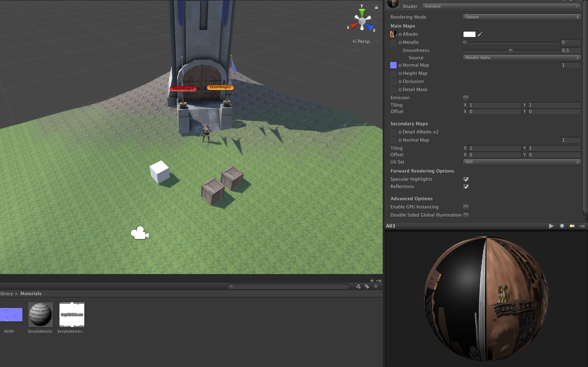Click the search icon in the project panel

231,286
